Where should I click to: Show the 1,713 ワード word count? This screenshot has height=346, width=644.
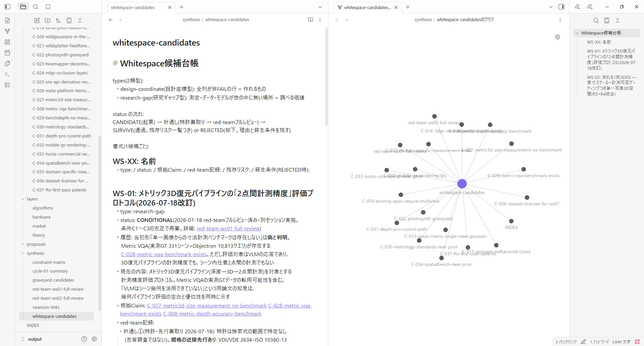(600, 342)
